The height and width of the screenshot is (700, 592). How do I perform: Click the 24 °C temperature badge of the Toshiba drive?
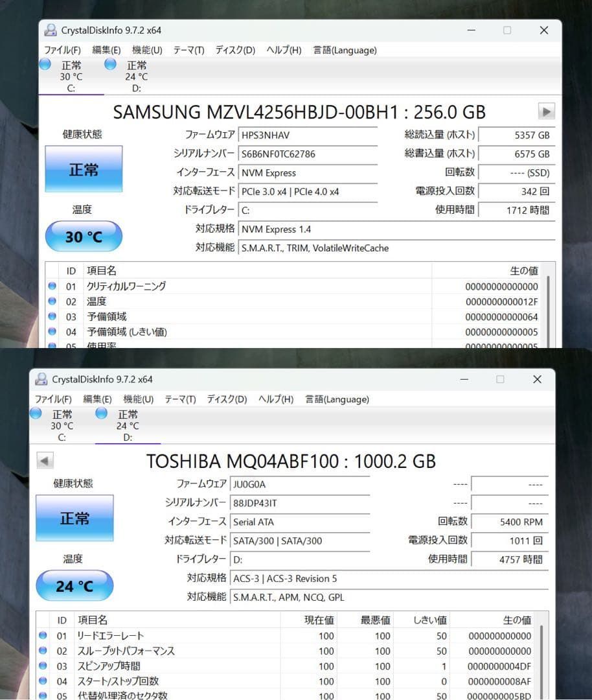[74, 585]
